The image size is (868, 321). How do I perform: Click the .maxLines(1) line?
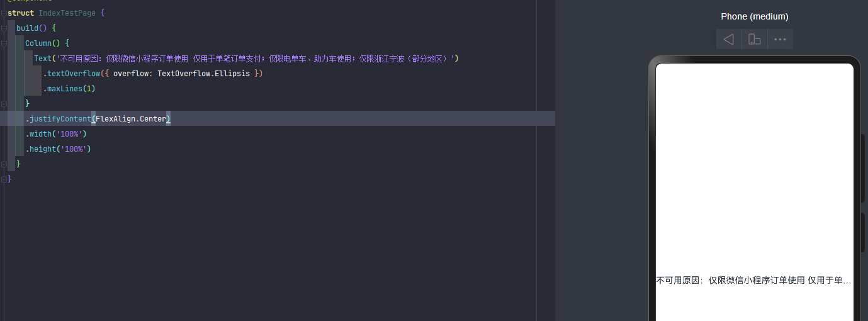pyautogui.click(x=69, y=89)
